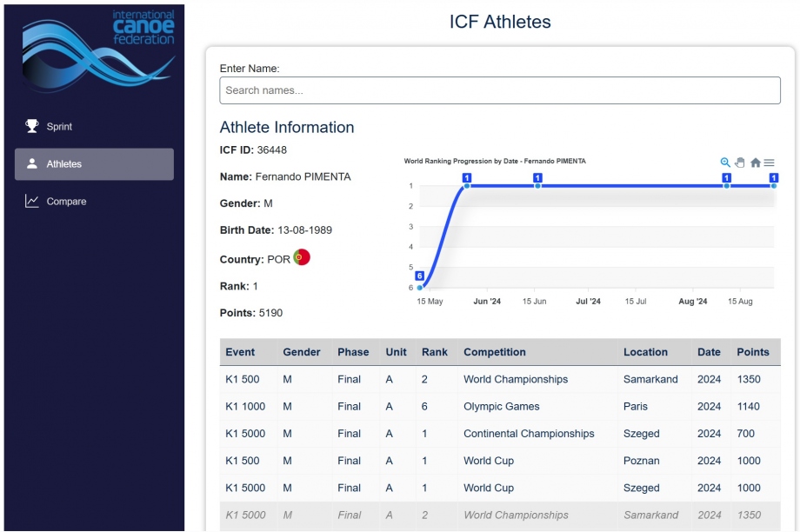The image size is (800, 532).
Task: Activate the zoom tool on the ranking chart
Action: pyautogui.click(x=724, y=163)
